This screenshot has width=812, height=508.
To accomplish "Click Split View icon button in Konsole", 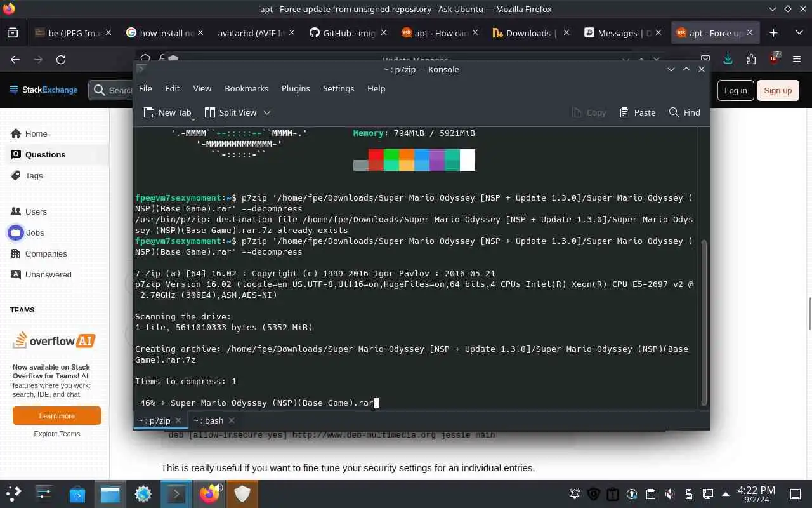I will pos(231,112).
